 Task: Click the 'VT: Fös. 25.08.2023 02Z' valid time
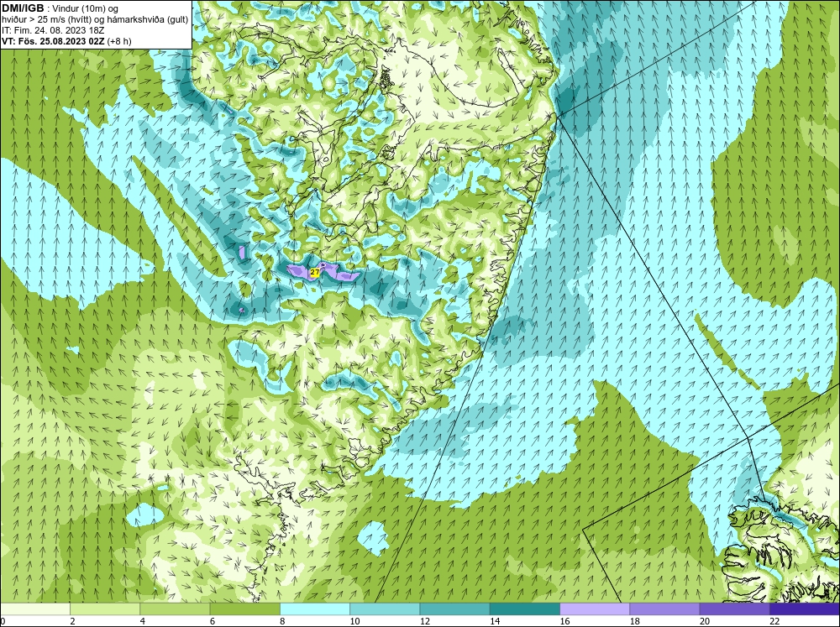[54, 40]
